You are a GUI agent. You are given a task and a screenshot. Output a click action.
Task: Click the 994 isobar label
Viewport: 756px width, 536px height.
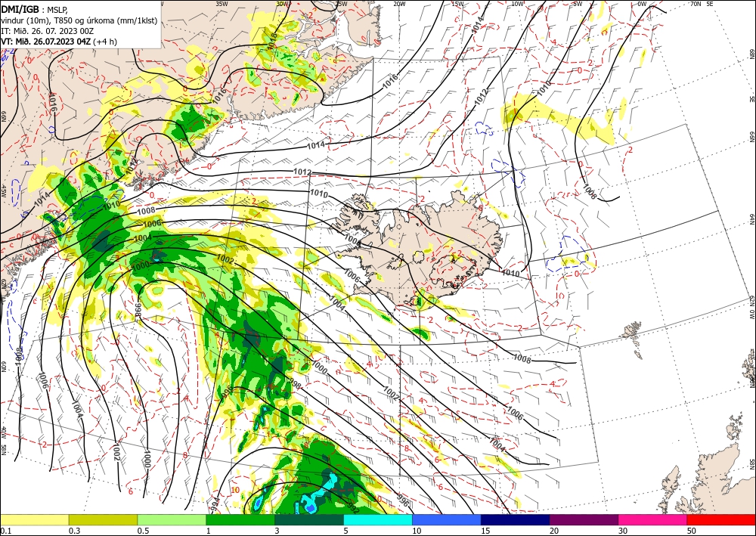point(215,503)
